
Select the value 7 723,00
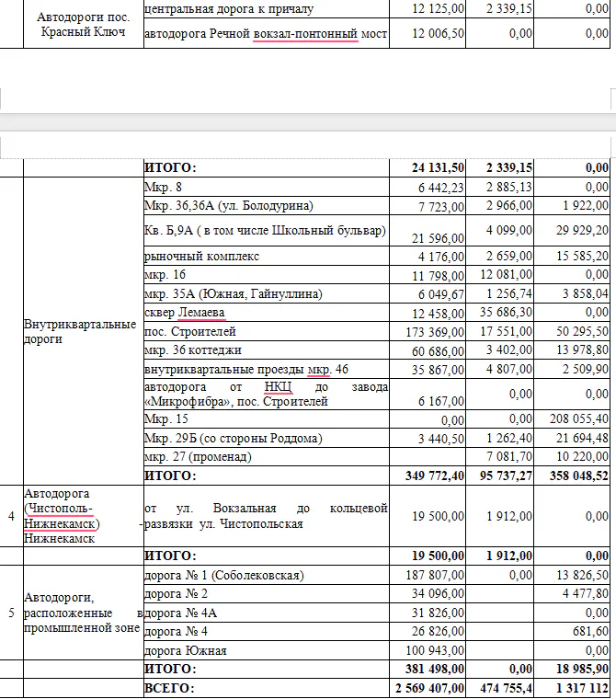click(440, 207)
